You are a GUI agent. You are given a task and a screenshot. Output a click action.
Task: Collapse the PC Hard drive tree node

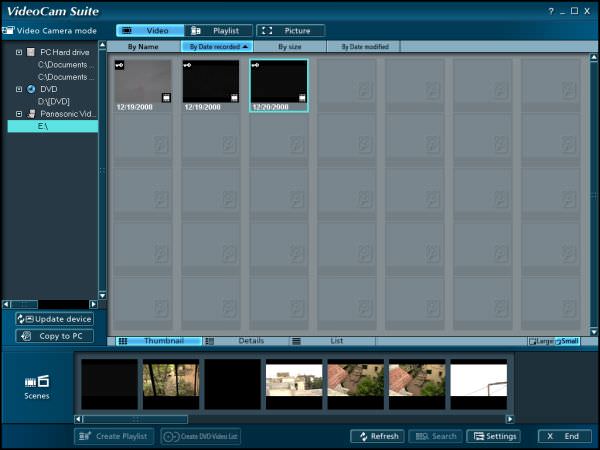pos(19,52)
